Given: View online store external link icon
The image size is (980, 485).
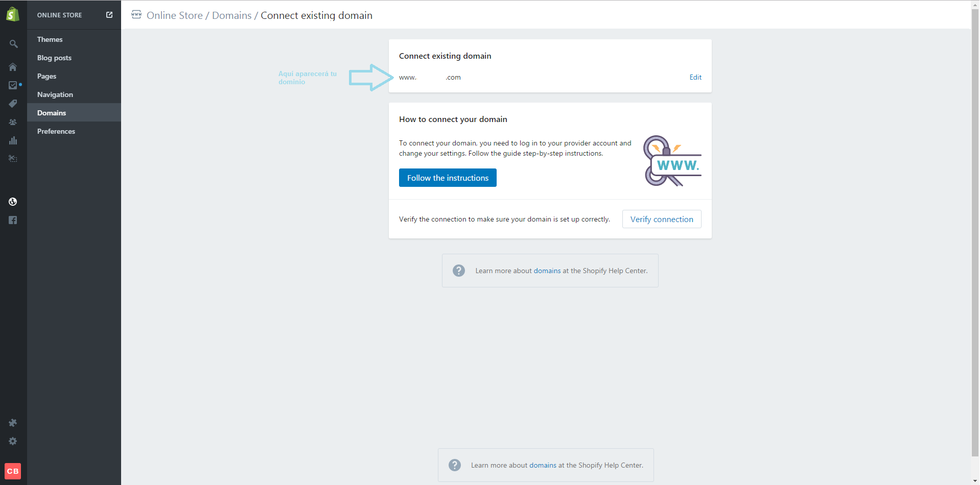Looking at the screenshot, I should tap(109, 15).
